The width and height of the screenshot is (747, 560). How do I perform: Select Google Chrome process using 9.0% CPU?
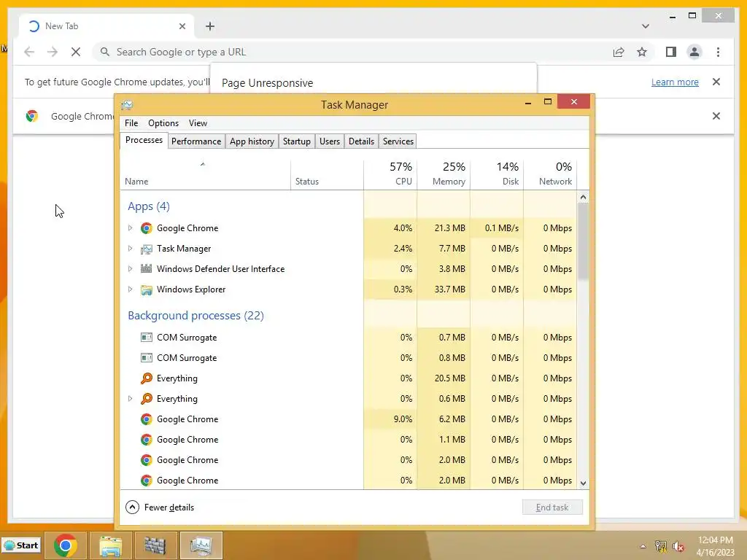(x=348, y=419)
